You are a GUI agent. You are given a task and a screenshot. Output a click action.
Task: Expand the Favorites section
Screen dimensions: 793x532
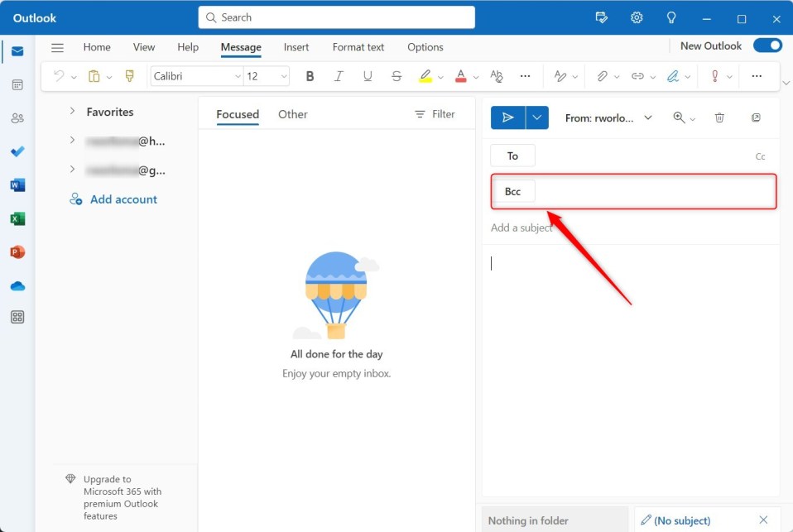(x=70, y=112)
